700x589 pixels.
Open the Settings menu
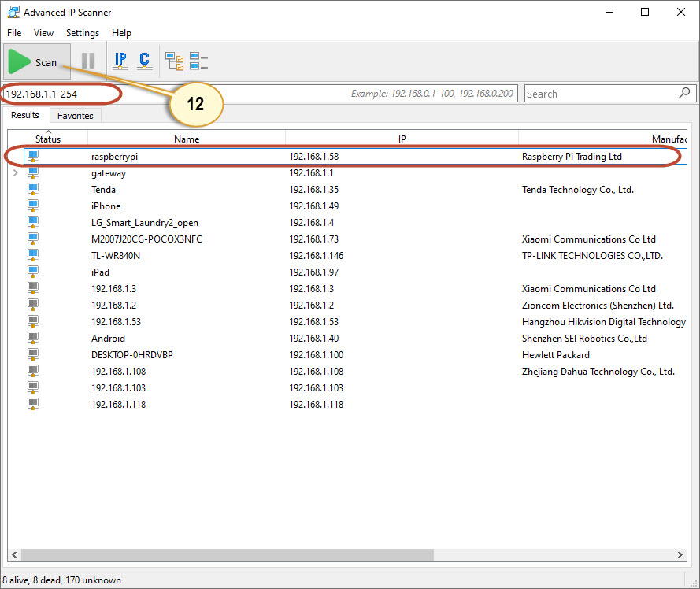83,33
